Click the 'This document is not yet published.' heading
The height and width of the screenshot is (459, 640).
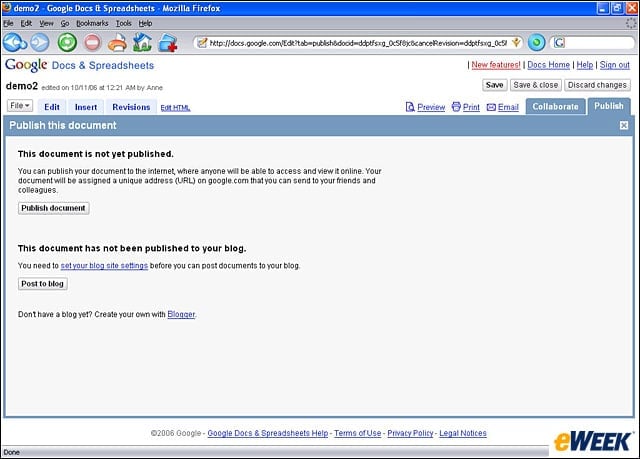(96, 154)
